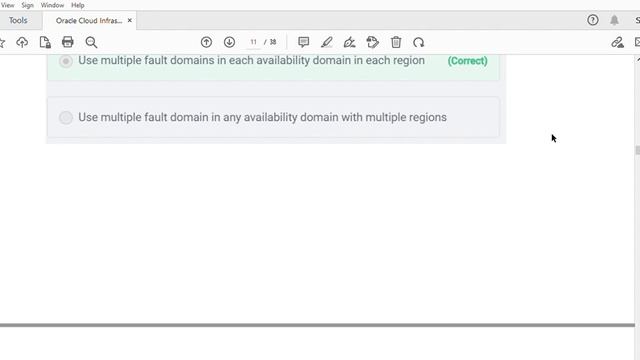Select the Oracle Cloud Infras... document tab

click(89, 20)
